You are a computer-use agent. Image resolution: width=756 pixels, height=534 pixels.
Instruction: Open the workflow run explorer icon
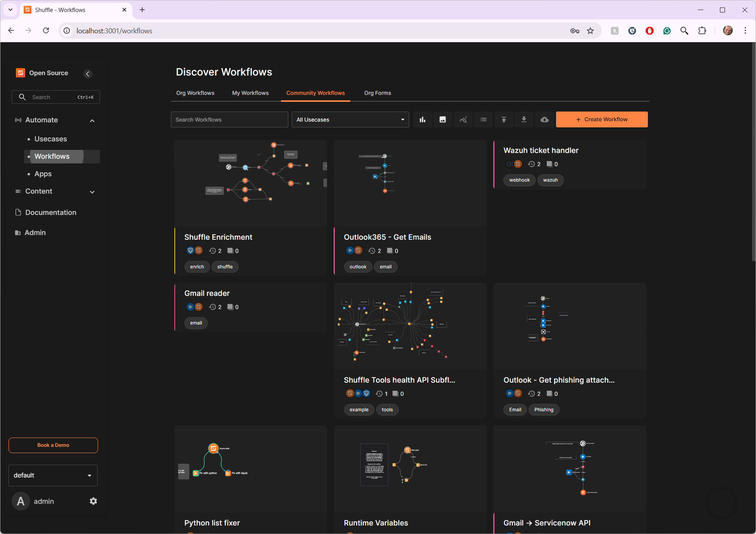click(463, 119)
